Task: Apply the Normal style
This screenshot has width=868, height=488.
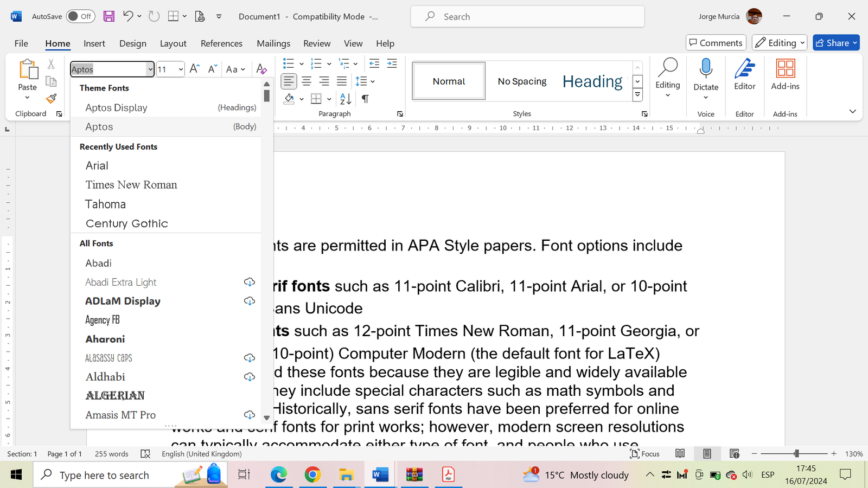Action: (449, 81)
